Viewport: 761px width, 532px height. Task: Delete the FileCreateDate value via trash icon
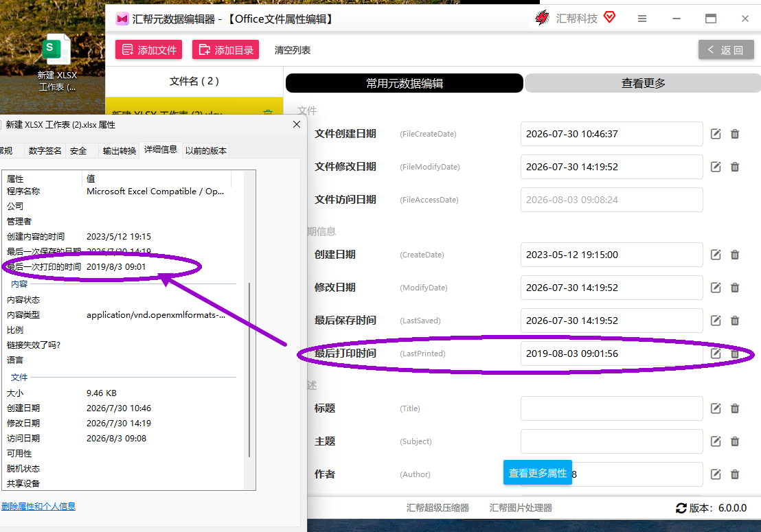coord(735,134)
